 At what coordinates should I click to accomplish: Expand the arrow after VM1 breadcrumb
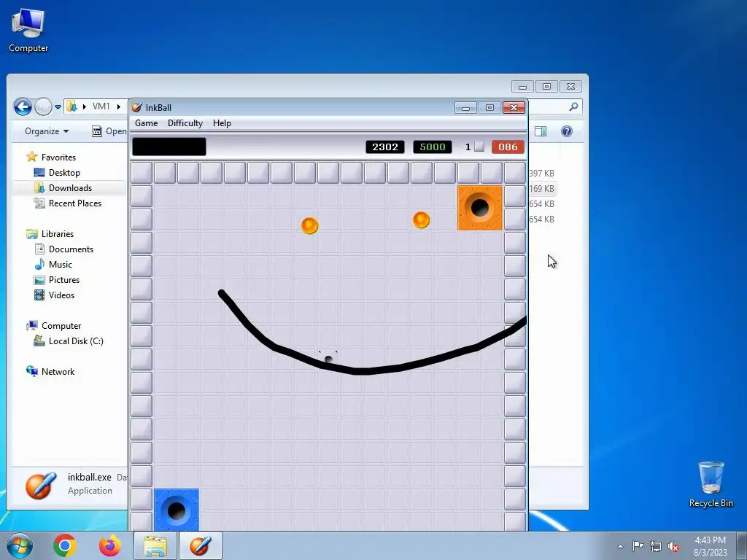click(x=119, y=106)
